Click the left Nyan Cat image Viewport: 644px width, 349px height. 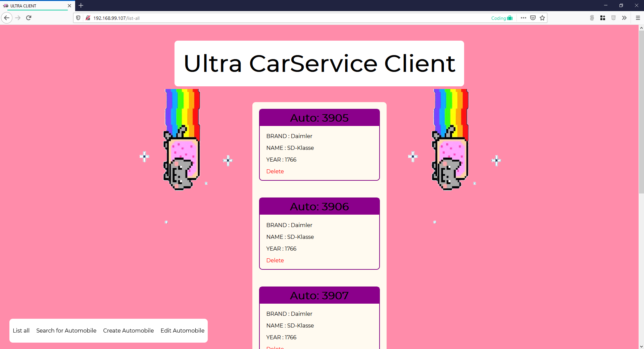tap(182, 139)
